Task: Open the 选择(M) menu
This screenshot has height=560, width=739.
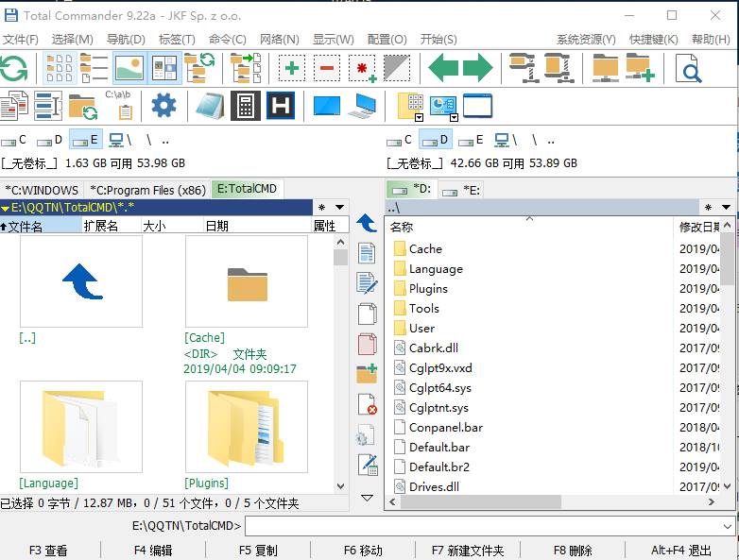Action: (72, 40)
